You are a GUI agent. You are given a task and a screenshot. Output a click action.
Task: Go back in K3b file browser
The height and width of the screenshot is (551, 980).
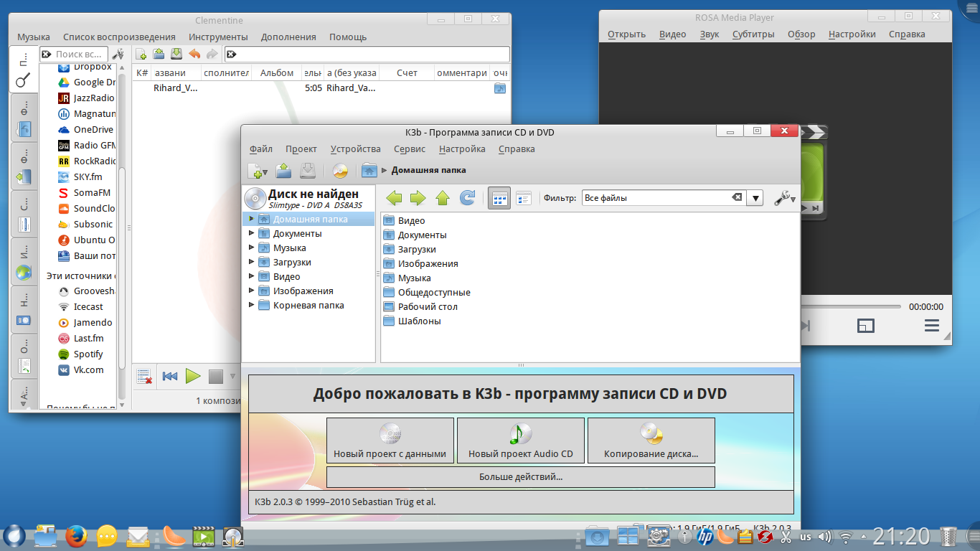coord(394,198)
